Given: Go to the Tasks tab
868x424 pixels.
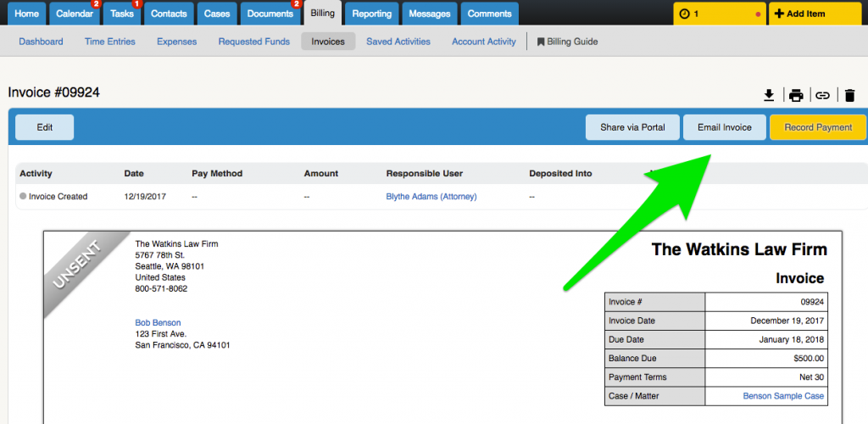Looking at the screenshot, I should click(x=122, y=14).
